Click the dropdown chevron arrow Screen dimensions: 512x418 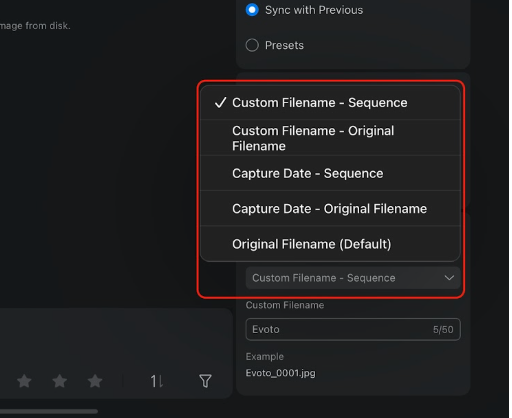pos(449,278)
